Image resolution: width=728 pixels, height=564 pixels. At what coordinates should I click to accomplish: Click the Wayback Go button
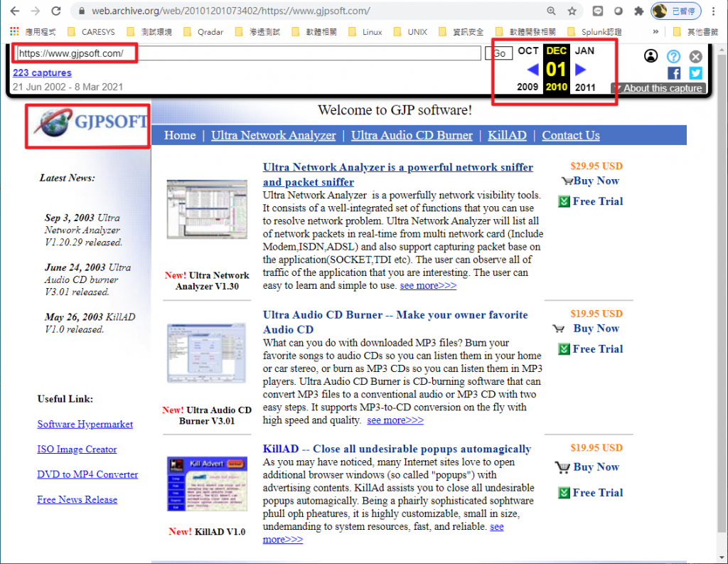pos(498,53)
